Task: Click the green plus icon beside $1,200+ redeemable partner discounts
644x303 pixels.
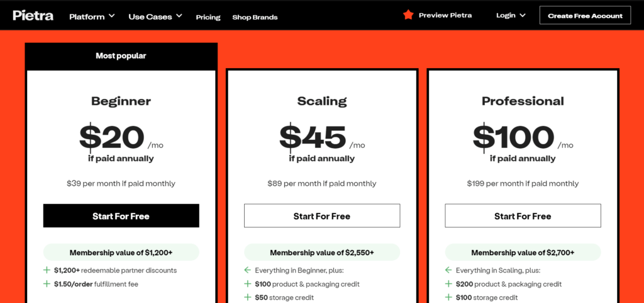Action: [47, 270]
